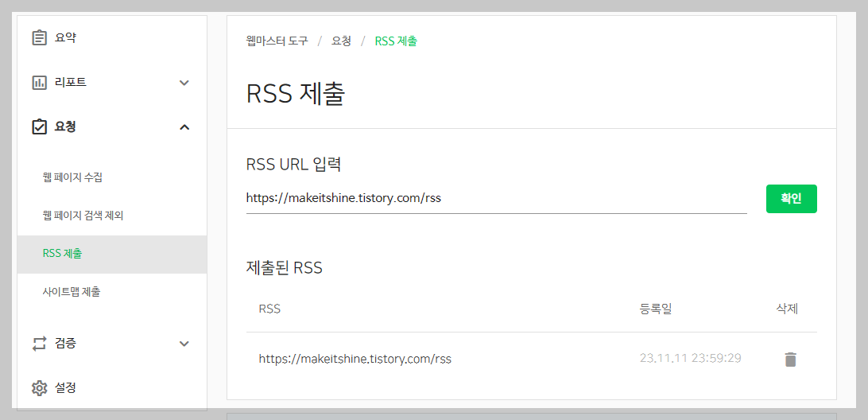868x420 pixels.
Task: Click the RSS column header
Action: 269,309
